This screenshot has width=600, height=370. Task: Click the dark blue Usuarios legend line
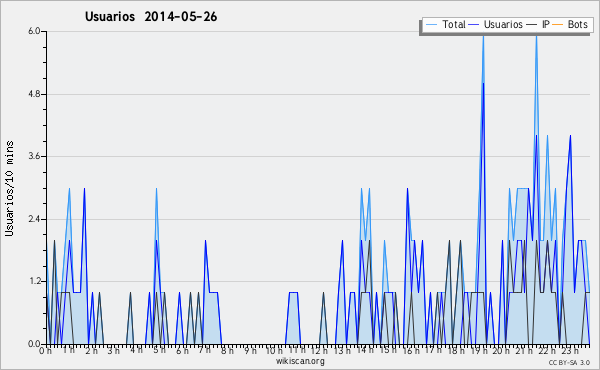click(x=474, y=25)
